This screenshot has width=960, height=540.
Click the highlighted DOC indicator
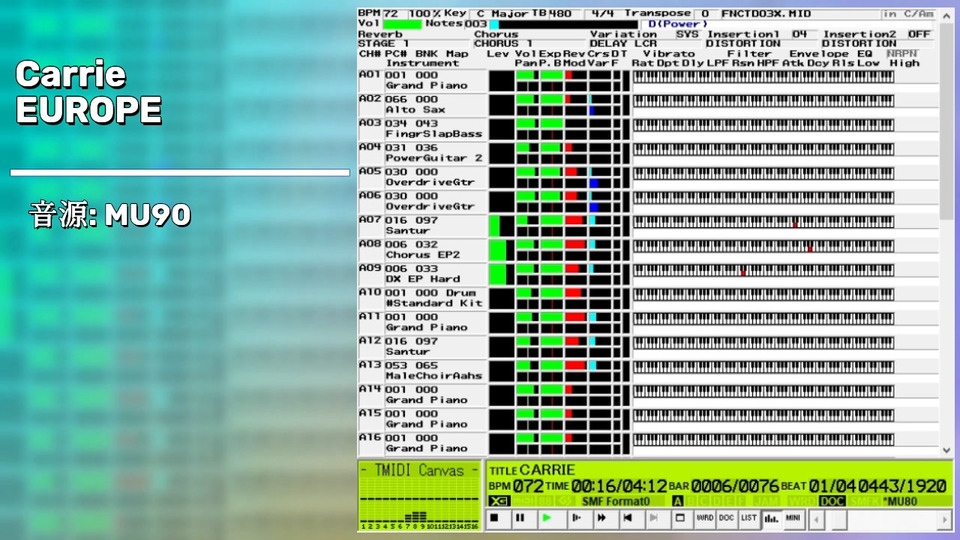[832, 501]
